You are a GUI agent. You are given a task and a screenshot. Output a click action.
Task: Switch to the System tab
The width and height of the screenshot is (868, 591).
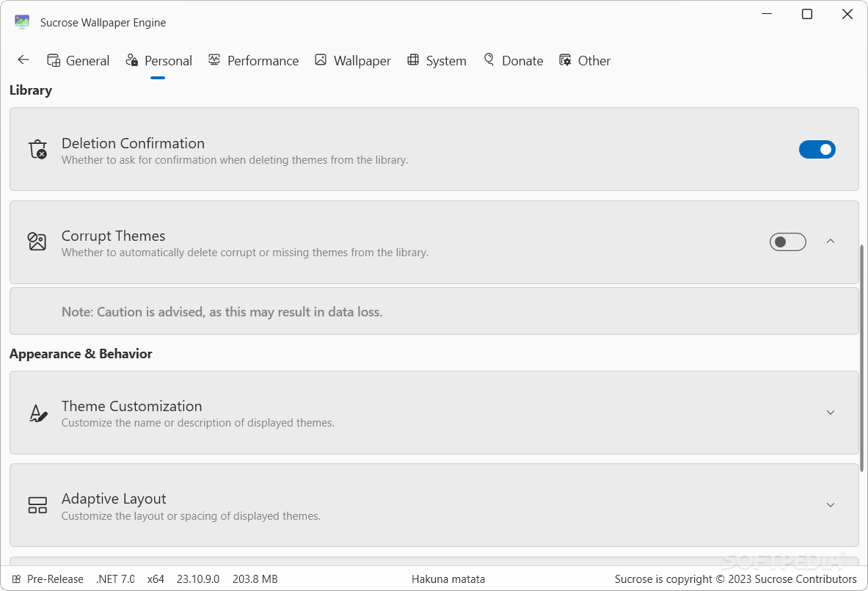pos(437,61)
